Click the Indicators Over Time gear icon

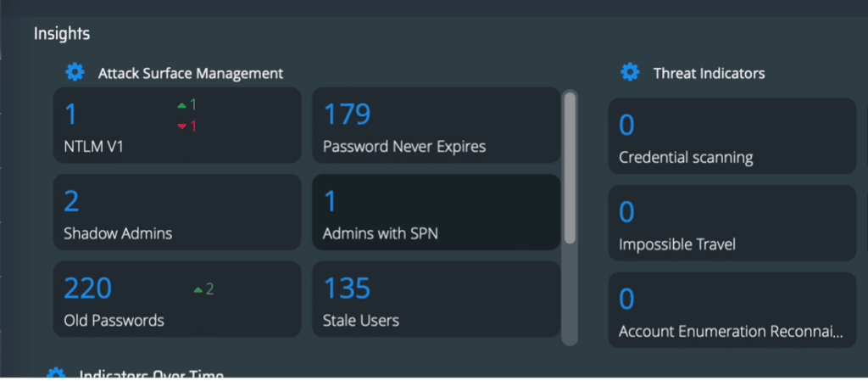(56, 374)
